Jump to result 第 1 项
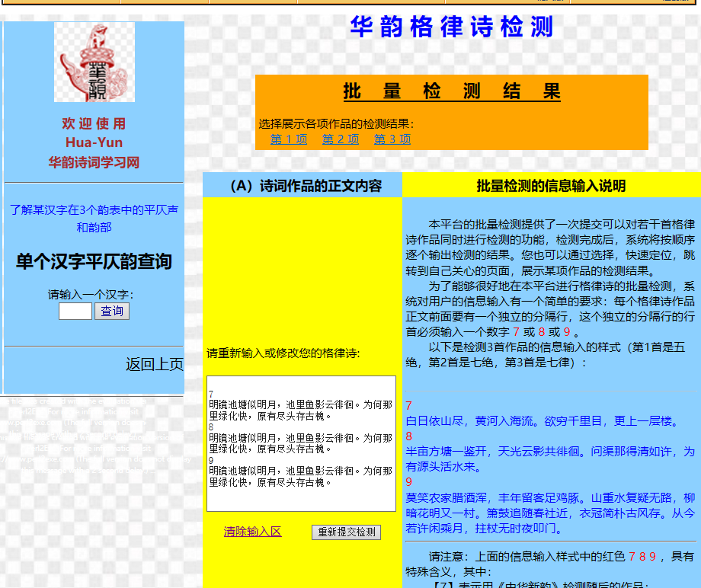 [x=288, y=139]
